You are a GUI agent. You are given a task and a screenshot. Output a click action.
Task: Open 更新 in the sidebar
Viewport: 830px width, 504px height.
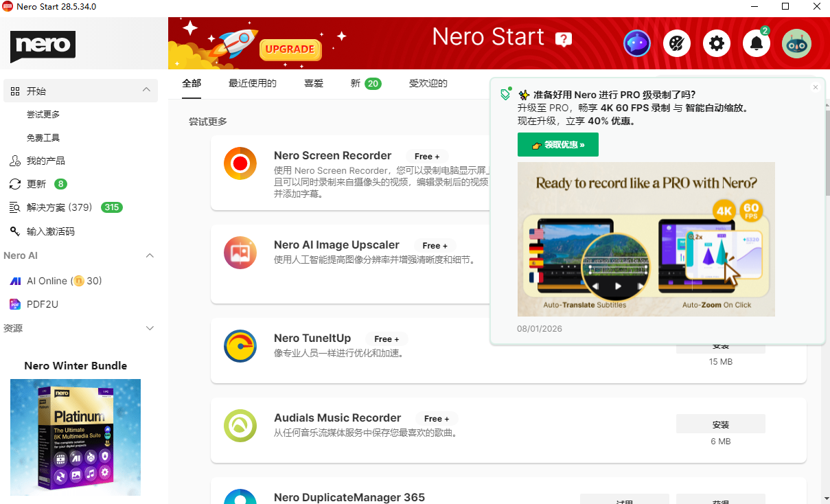click(x=36, y=184)
